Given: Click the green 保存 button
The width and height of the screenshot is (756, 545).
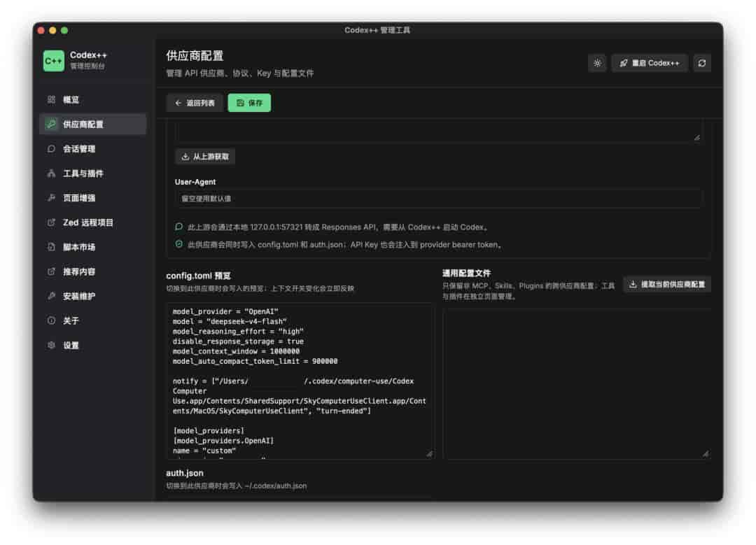Looking at the screenshot, I should pyautogui.click(x=249, y=103).
